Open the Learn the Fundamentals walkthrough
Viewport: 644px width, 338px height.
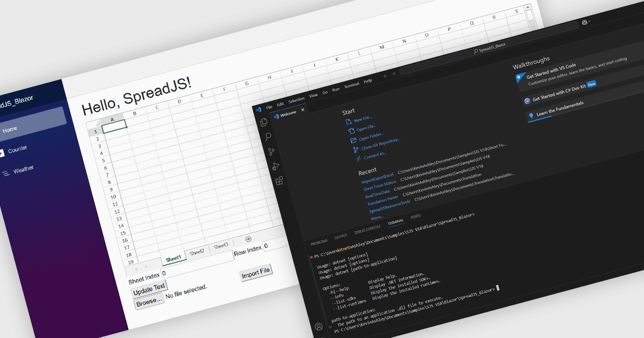tap(560, 109)
